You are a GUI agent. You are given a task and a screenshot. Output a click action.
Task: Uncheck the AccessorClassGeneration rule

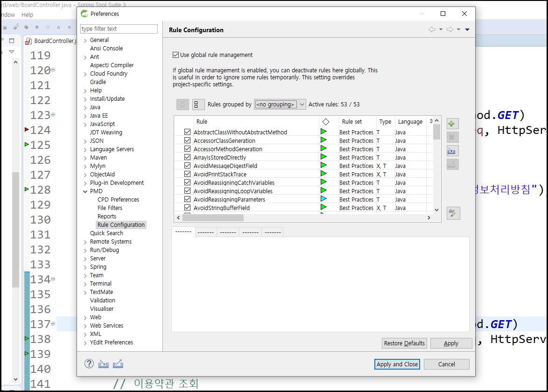tap(187, 140)
